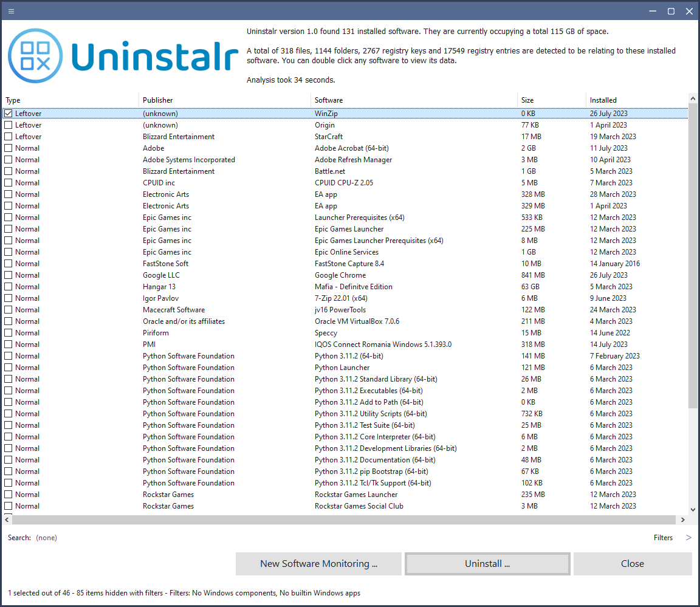
Task: Select the Epic Online Services entry
Action: pyautogui.click(x=346, y=252)
